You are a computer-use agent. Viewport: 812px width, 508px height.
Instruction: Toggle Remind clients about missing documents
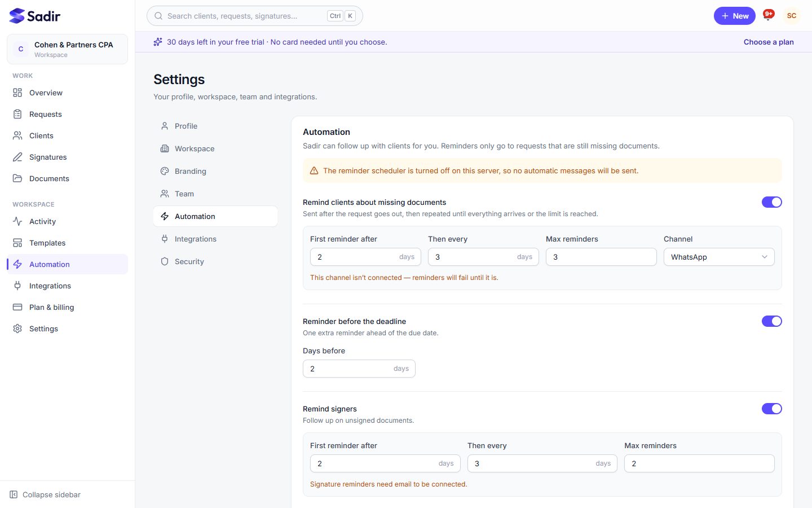point(772,202)
